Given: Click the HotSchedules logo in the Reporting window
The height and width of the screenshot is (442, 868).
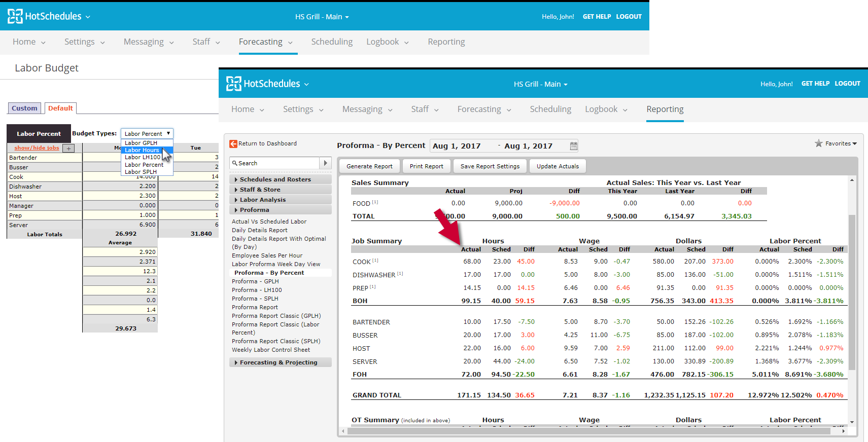Looking at the screenshot, I should 263,84.
